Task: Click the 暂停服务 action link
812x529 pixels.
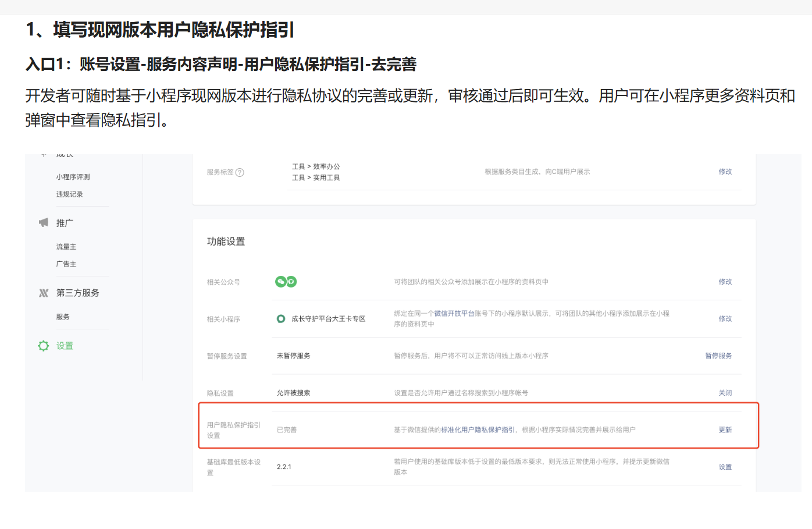Action: [719, 356]
